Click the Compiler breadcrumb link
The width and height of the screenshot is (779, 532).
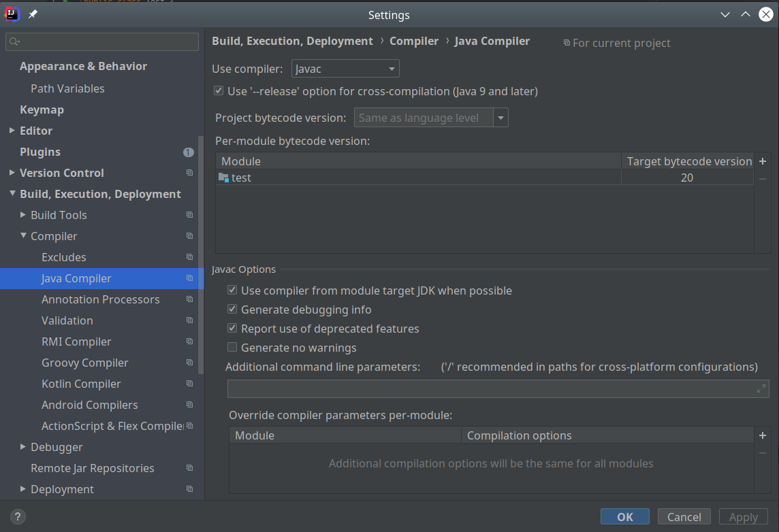click(x=414, y=41)
